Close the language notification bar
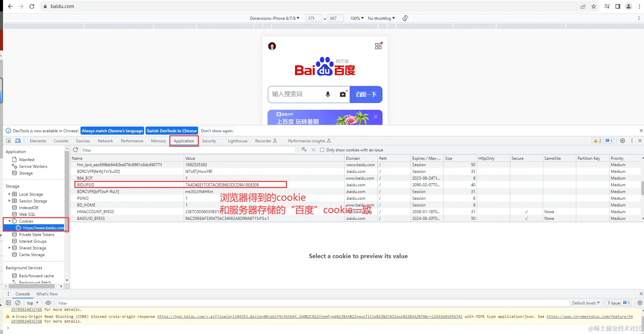Screen dimensions: 644x334 [x=641, y=131]
